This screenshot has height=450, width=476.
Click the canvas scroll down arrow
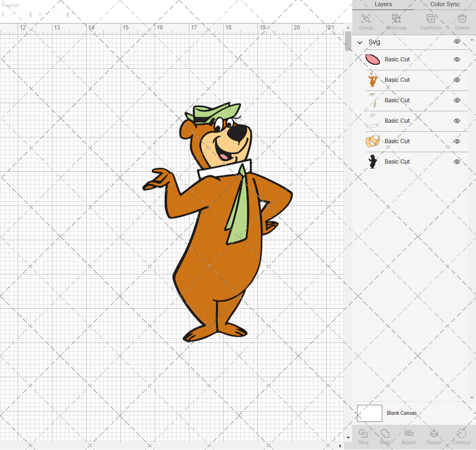click(348, 438)
